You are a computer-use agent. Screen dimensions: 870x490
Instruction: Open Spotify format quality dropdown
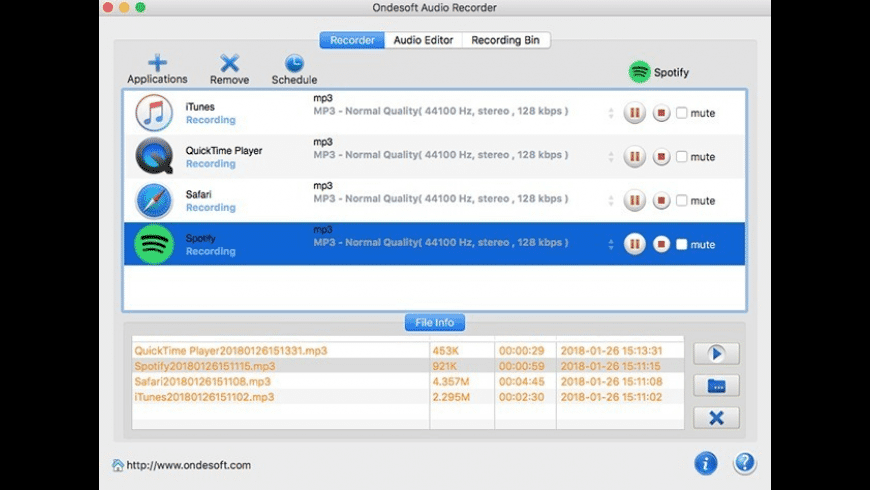click(x=611, y=244)
